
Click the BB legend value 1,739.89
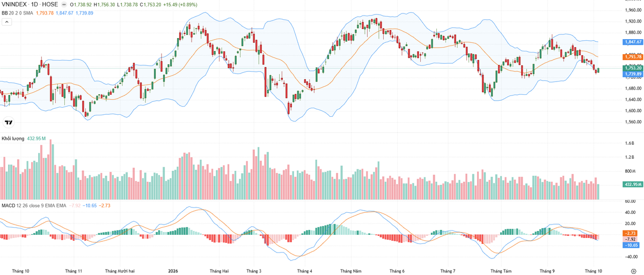[x=84, y=13]
